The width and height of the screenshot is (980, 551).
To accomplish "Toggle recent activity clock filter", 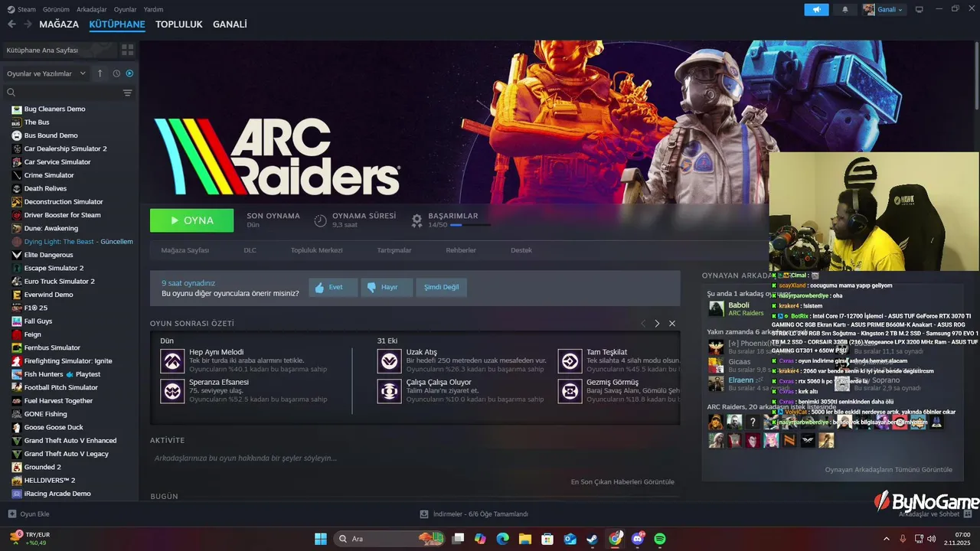I will tap(116, 73).
